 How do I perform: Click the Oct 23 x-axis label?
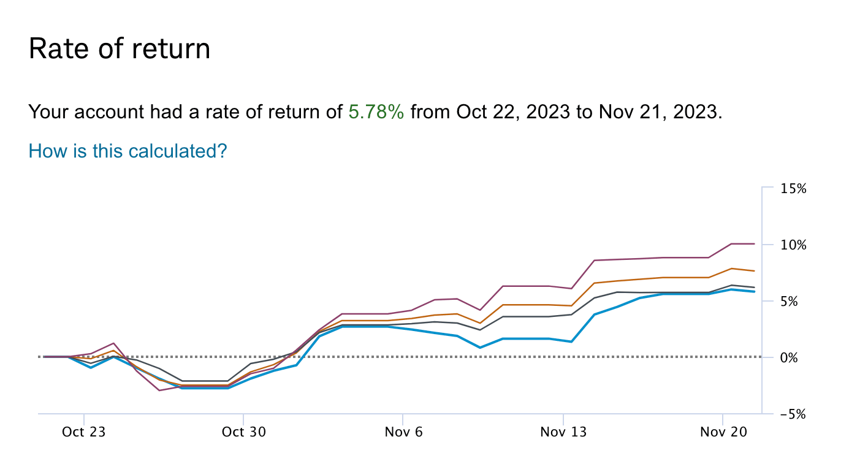click(83, 432)
